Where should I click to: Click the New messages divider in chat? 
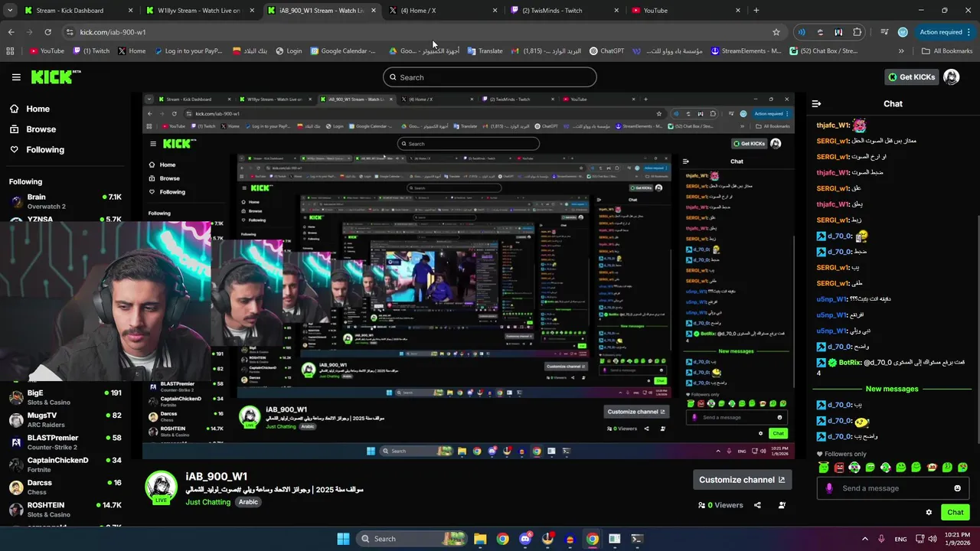891,389
